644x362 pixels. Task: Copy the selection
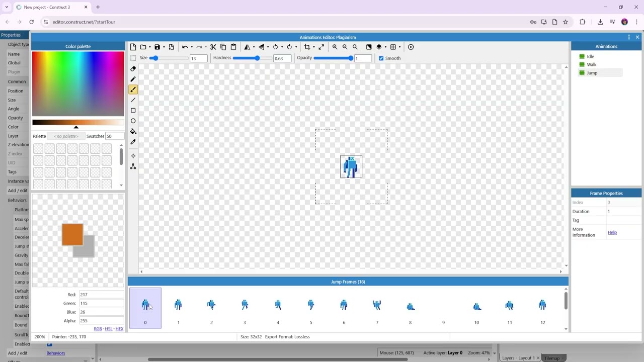coord(223,47)
